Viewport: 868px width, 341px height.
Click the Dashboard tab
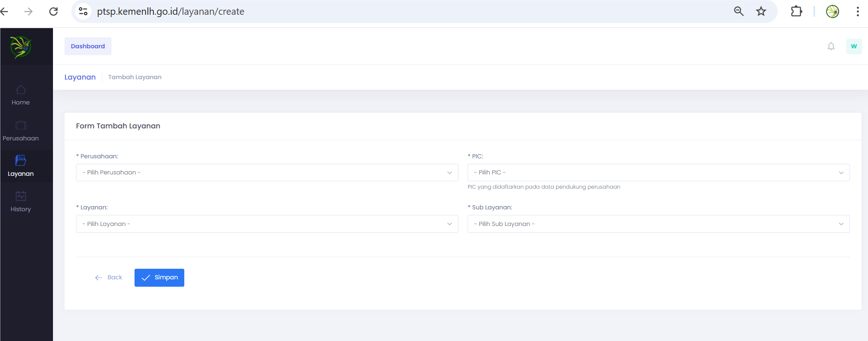(x=88, y=46)
